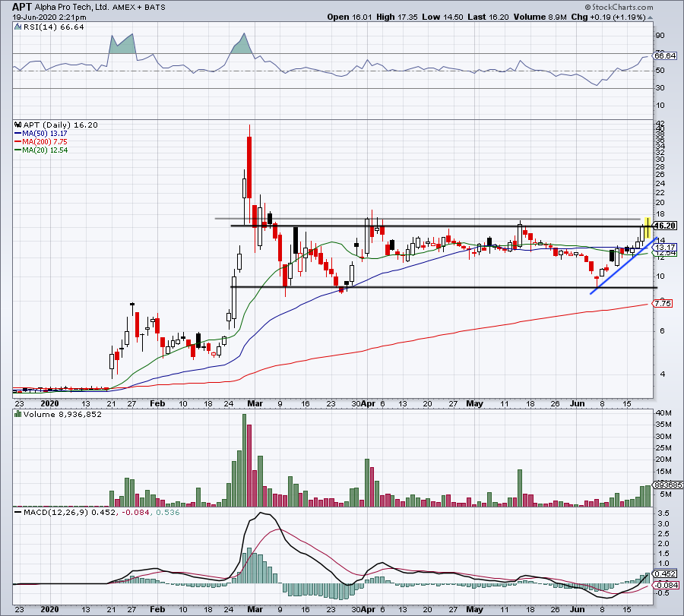Click the May label on price chart date axis

pos(474,403)
